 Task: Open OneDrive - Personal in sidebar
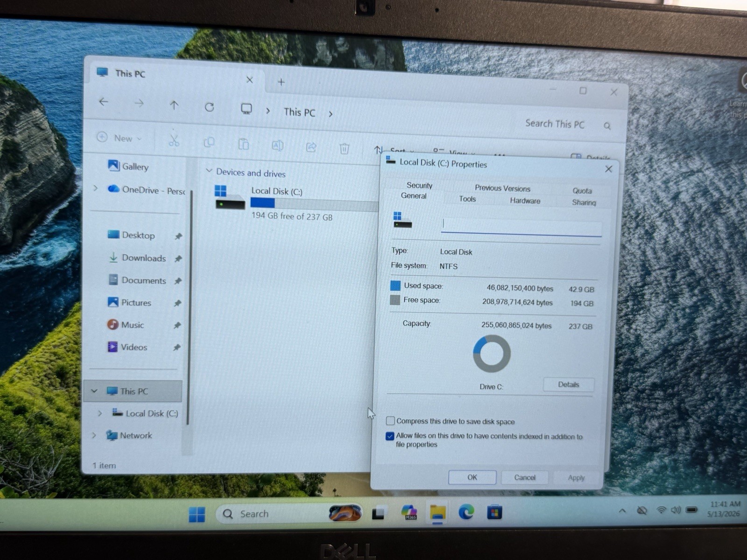146,189
